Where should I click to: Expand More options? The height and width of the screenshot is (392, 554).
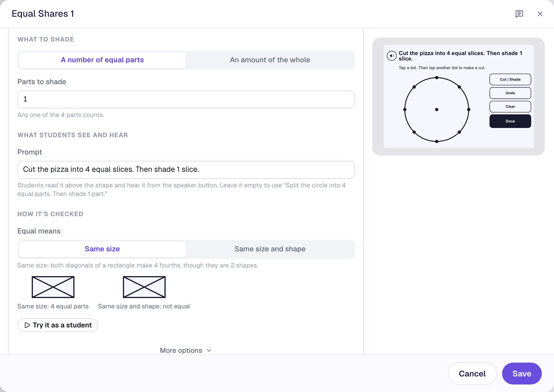(x=186, y=350)
